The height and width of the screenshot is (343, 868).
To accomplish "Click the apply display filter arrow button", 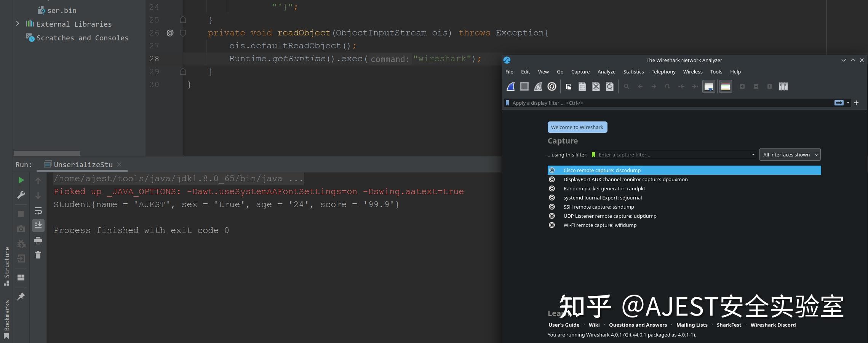I will pyautogui.click(x=839, y=103).
